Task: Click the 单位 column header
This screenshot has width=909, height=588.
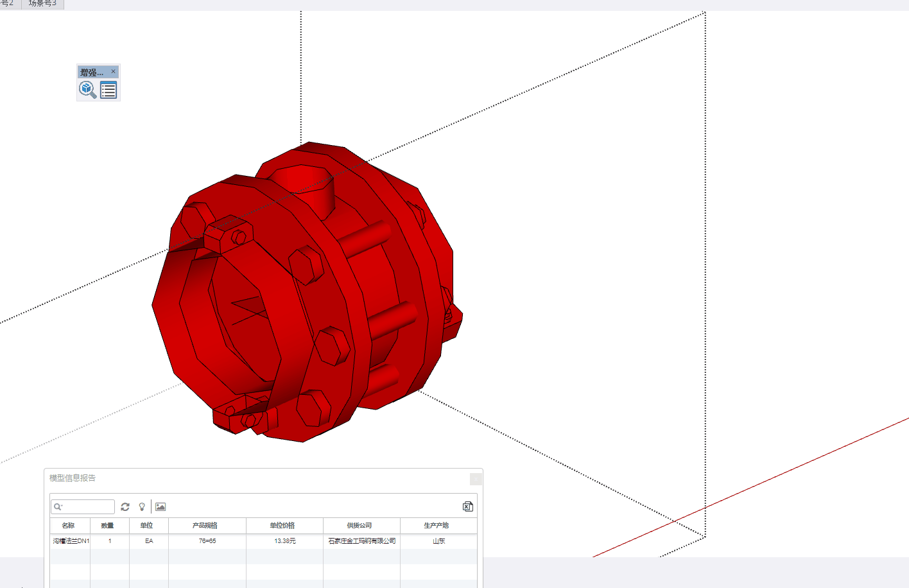Action: [x=147, y=526]
